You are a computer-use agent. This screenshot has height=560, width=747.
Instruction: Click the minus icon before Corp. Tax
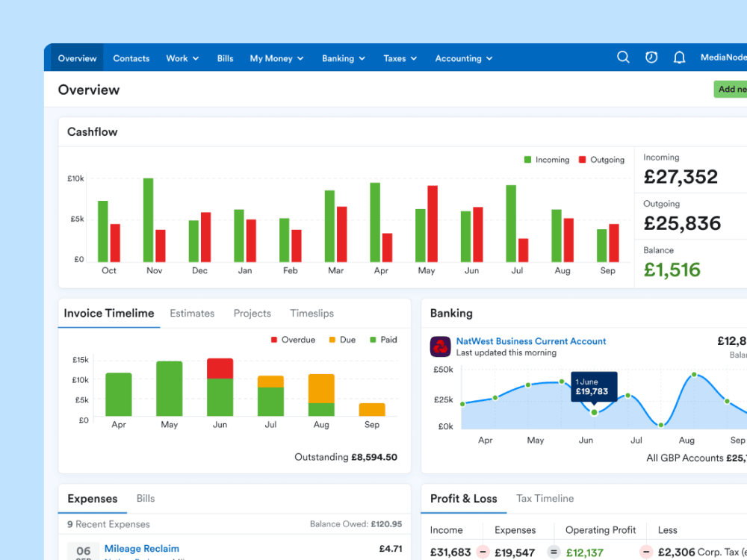tap(645, 553)
